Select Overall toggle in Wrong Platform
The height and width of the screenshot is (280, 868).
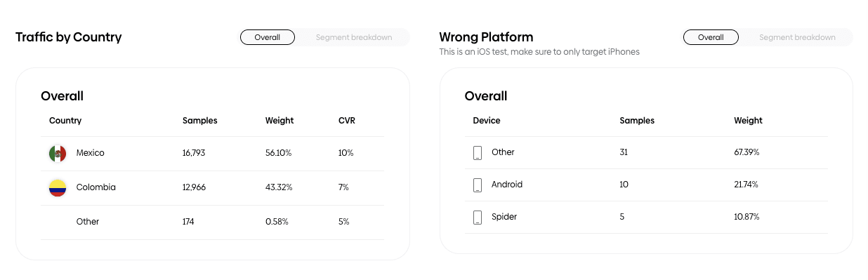tap(711, 37)
